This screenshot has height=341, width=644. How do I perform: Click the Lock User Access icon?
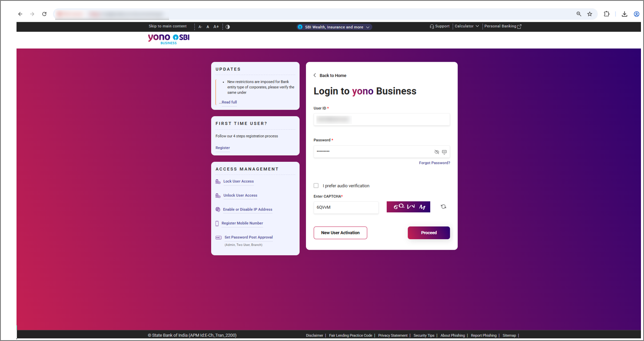pyautogui.click(x=218, y=181)
